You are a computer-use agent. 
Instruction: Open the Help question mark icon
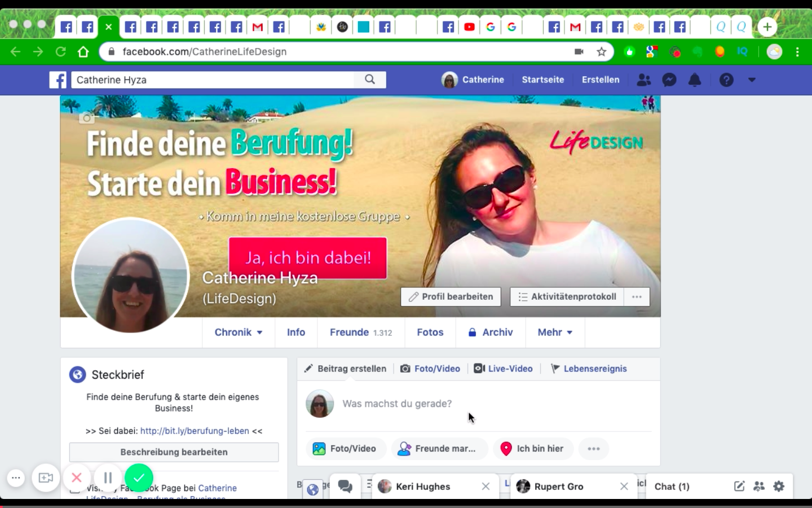[726, 80]
